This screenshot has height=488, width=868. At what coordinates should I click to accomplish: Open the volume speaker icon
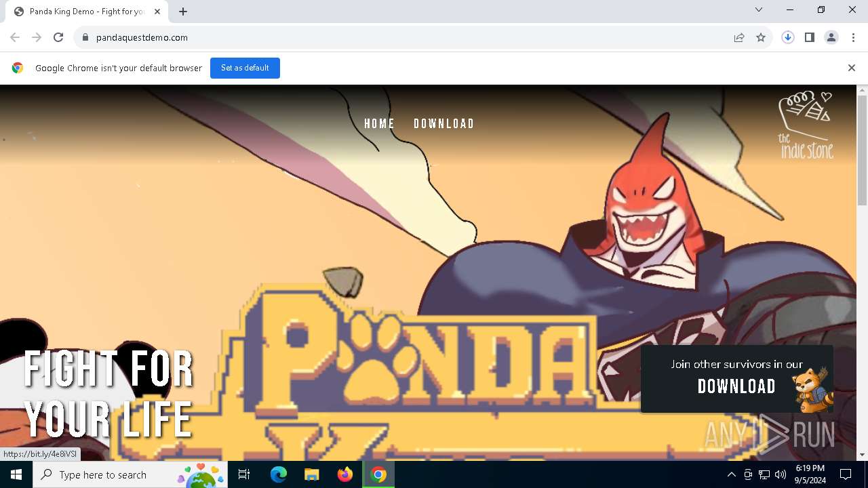pyautogui.click(x=781, y=474)
